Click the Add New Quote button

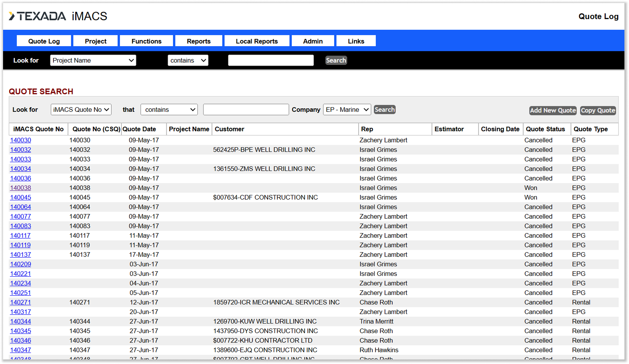click(x=553, y=110)
